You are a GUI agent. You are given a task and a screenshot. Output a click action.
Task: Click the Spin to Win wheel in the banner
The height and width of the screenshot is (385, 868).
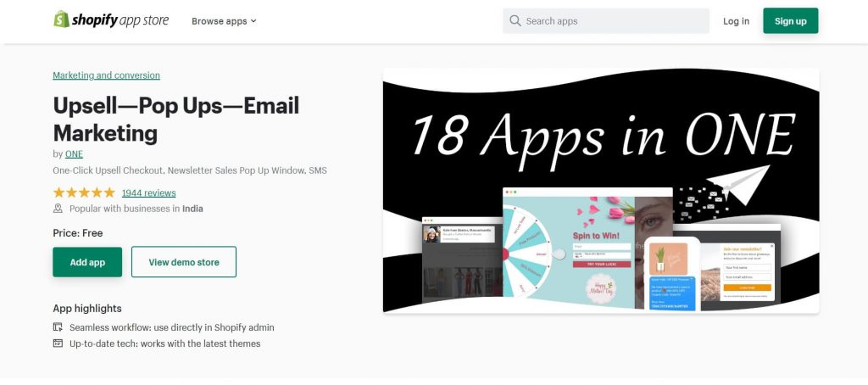526,254
